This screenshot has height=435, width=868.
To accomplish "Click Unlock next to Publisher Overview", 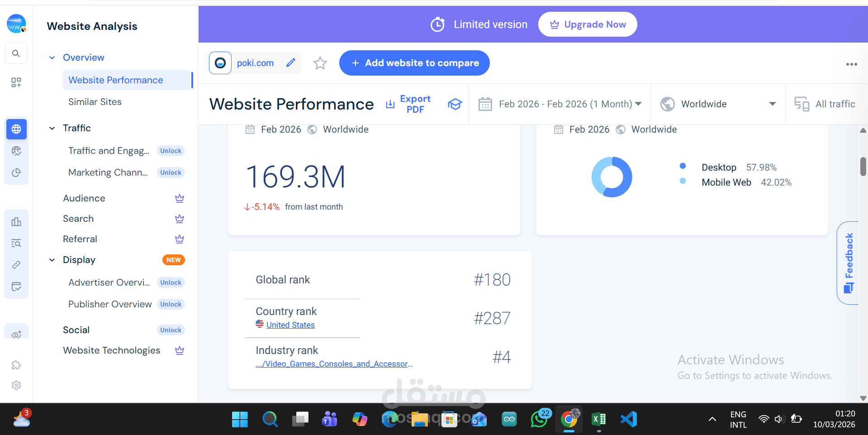I will coord(171,304).
